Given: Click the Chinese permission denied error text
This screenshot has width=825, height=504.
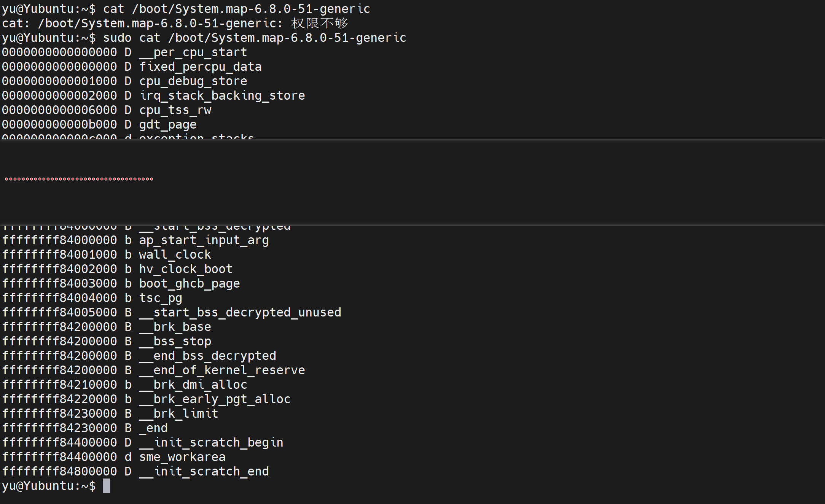Looking at the screenshot, I should (320, 23).
